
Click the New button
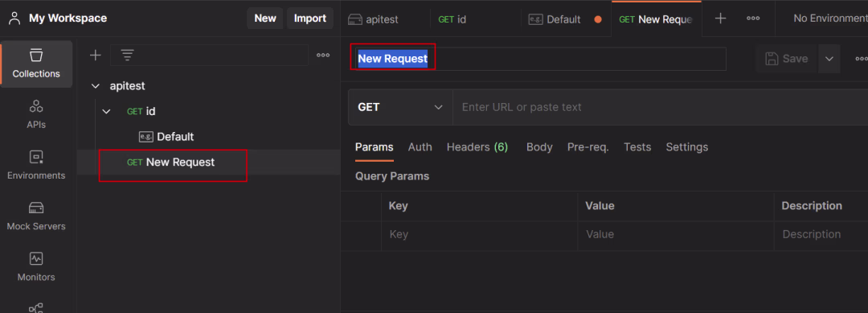point(265,19)
